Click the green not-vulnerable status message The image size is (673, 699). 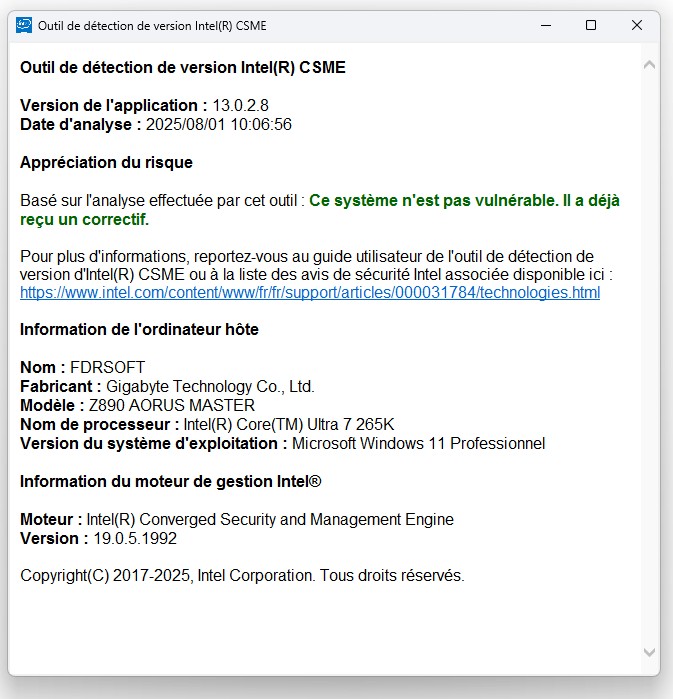tap(464, 201)
